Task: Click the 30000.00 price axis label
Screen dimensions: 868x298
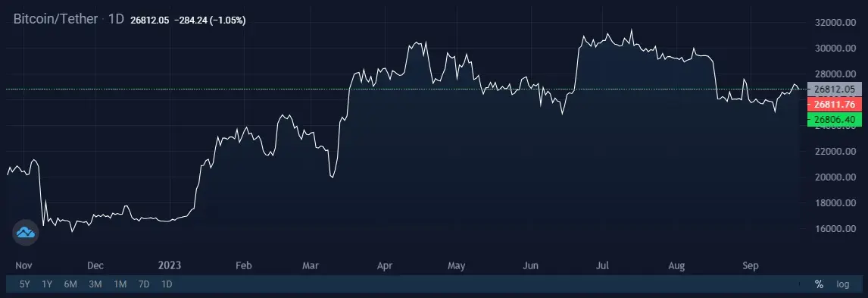Action: tap(835, 49)
